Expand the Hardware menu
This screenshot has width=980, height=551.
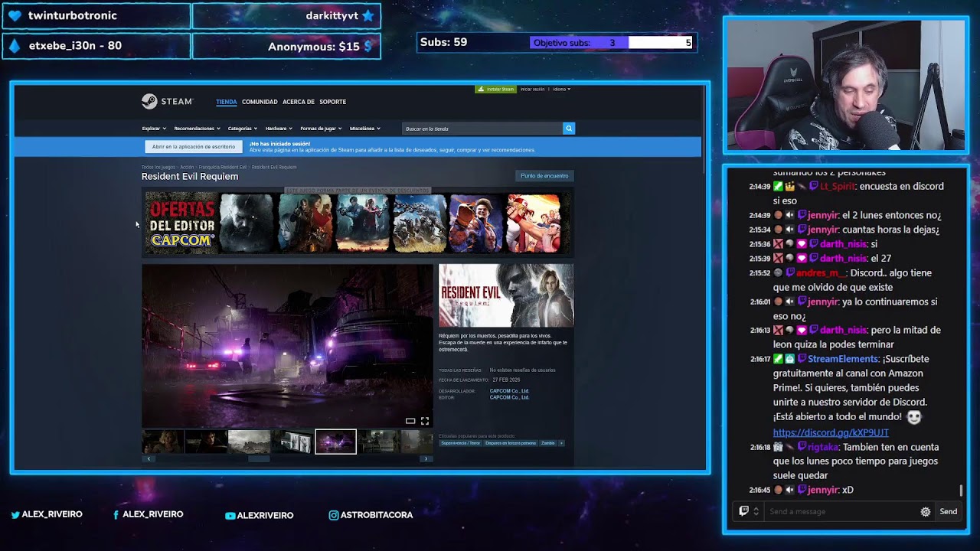[279, 129]
